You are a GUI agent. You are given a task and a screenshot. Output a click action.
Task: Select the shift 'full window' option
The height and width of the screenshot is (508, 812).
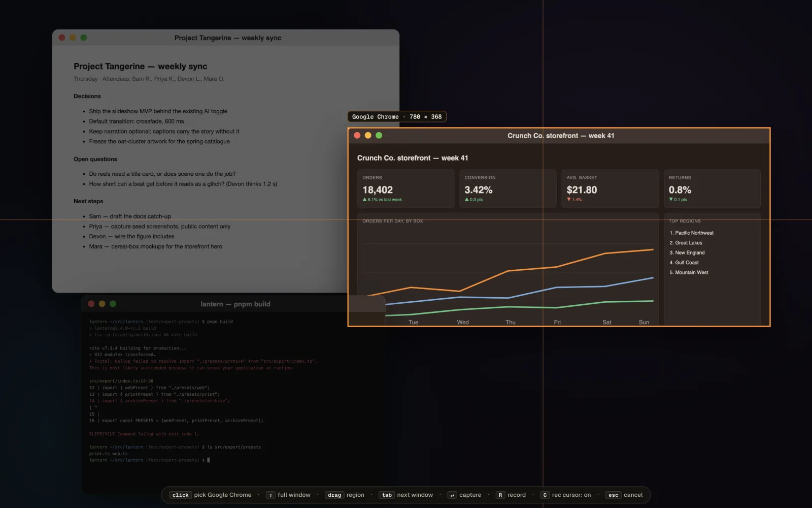(x=288, y=495)
